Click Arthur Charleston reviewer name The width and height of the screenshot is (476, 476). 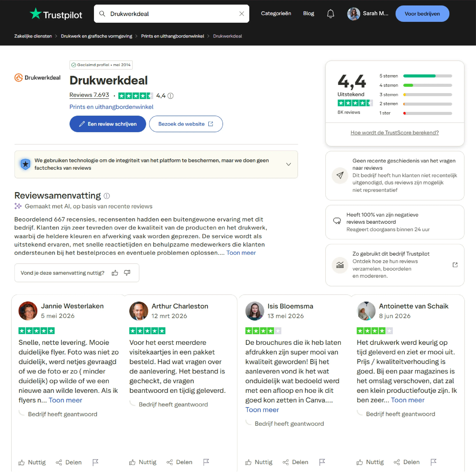coord(180,306)
